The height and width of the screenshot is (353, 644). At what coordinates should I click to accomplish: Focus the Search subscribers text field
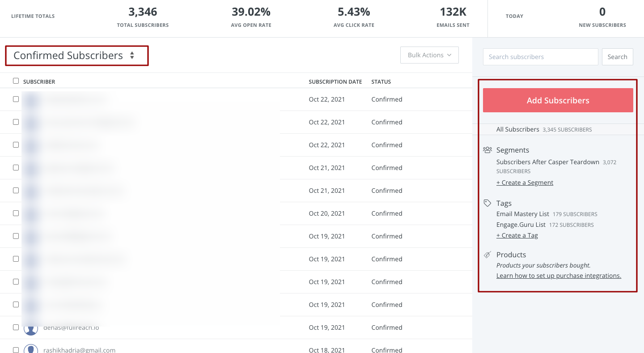(540, 57)
